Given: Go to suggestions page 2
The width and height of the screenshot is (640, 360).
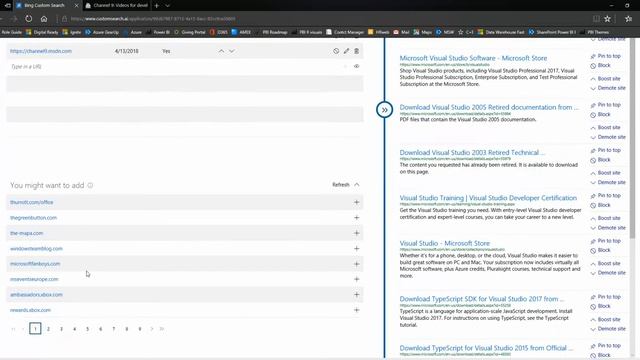Looking at the screenshot, I should pyautogui.click(x=48, y=329).
